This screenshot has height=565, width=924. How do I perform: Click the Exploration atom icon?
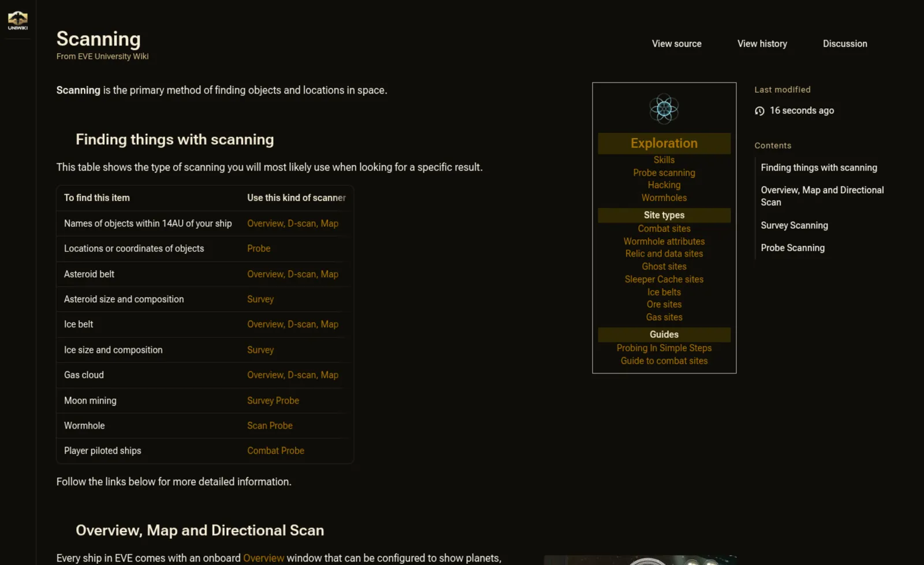[664, 109]
